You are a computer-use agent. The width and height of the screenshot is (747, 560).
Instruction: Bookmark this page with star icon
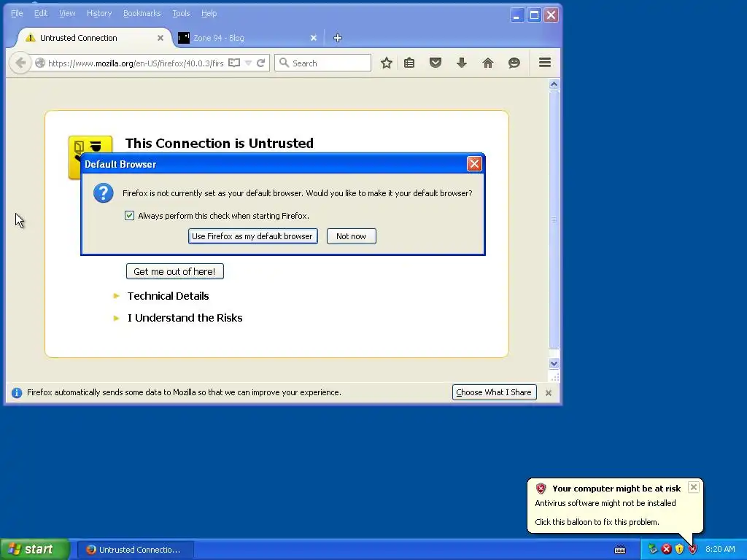[x=387, y=63]
